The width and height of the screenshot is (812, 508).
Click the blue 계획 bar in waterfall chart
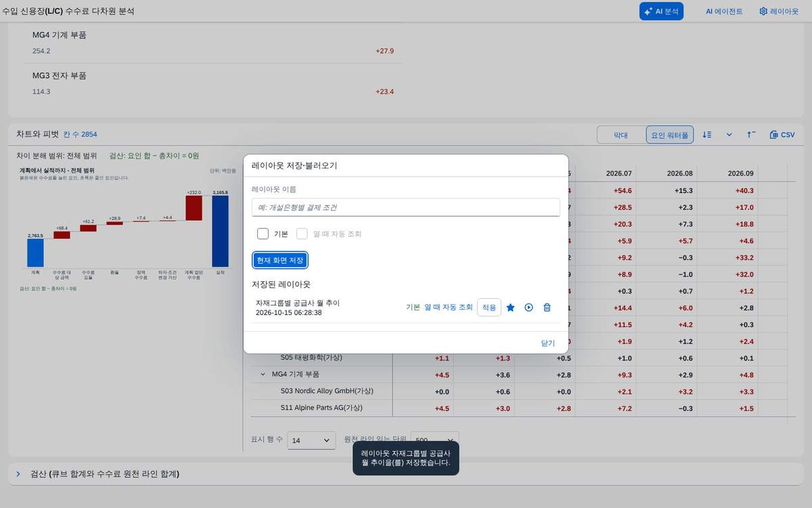35,253
